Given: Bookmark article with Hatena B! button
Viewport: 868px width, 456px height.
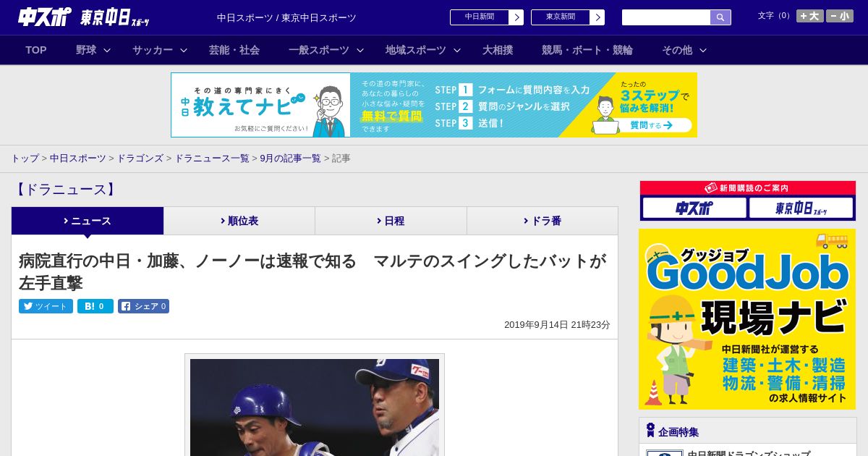Looking at the screenshot, I should 95,306.
